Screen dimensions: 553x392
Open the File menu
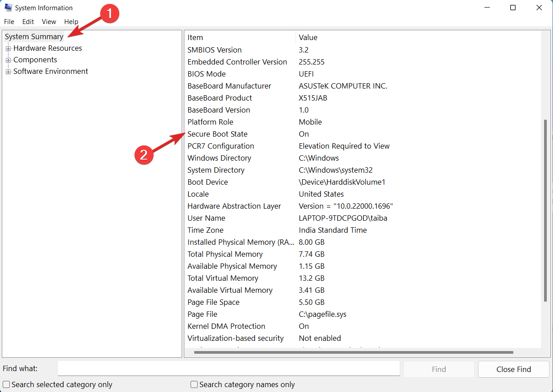tap(9, 21)
